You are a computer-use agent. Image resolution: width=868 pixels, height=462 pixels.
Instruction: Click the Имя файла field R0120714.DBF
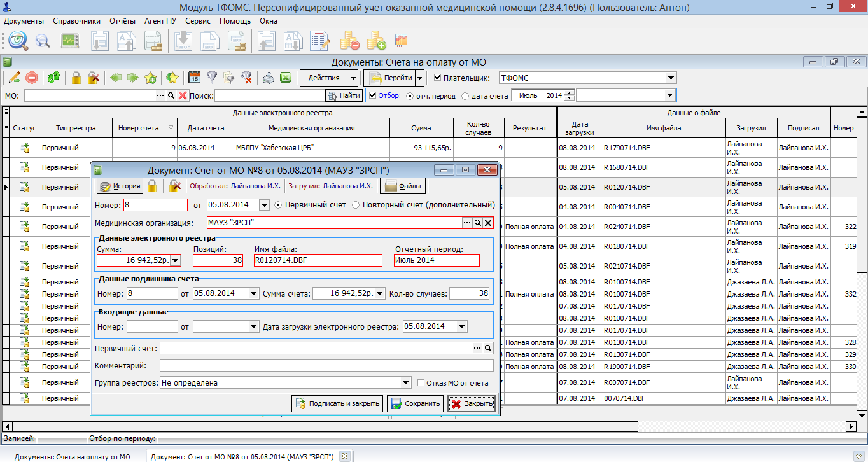click(318, 260)
